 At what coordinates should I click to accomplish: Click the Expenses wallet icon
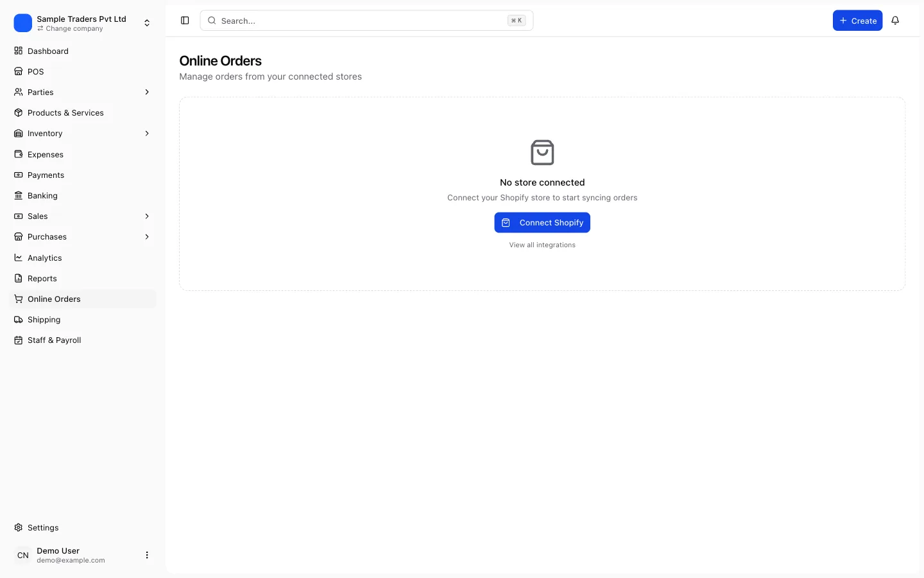[19, 154]
